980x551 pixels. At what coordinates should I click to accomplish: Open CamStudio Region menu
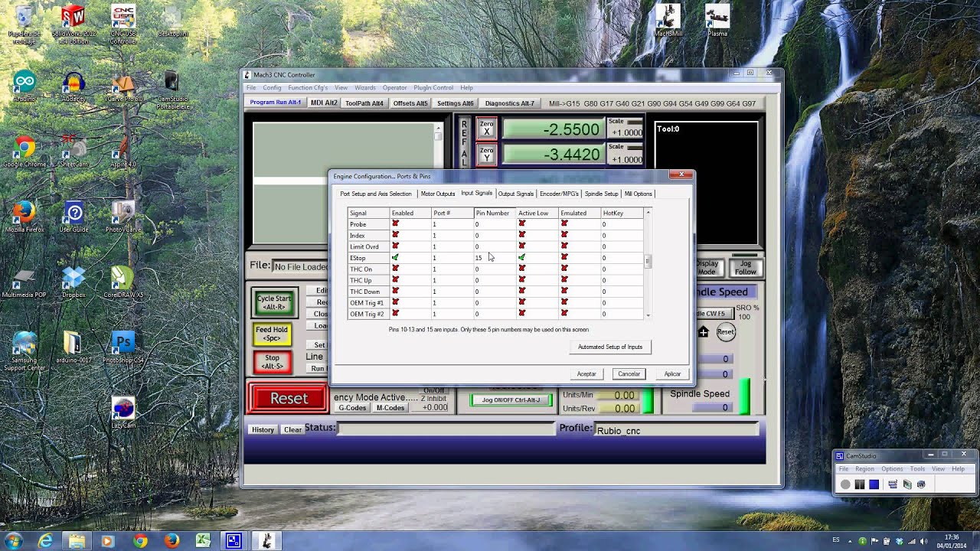[x=864, y=468]
